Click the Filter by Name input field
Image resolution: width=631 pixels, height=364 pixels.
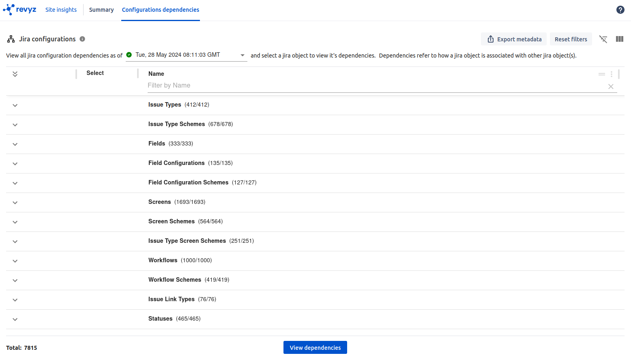(284, 85)
